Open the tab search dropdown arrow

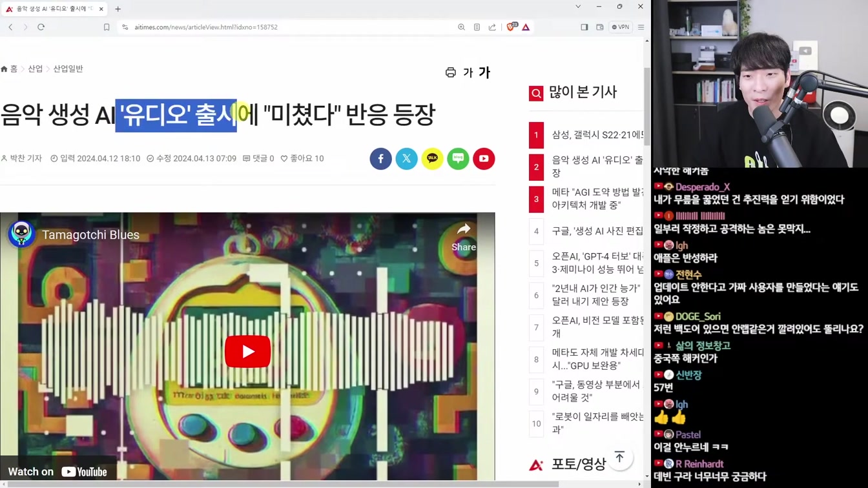pos(578,6)
